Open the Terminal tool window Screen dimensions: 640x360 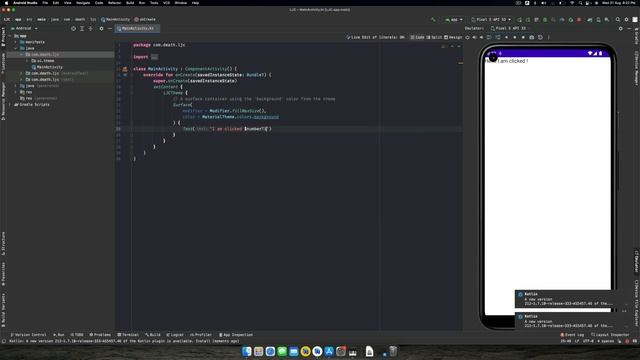pos(128,335)
